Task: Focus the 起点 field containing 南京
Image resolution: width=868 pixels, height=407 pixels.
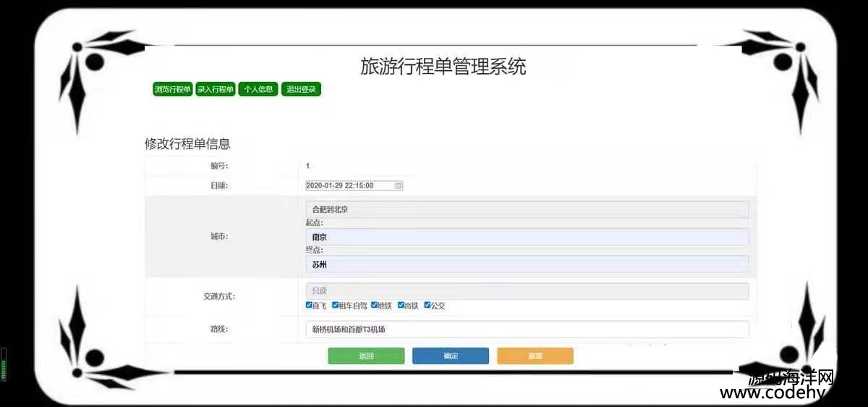Action: tap(527, 237)
